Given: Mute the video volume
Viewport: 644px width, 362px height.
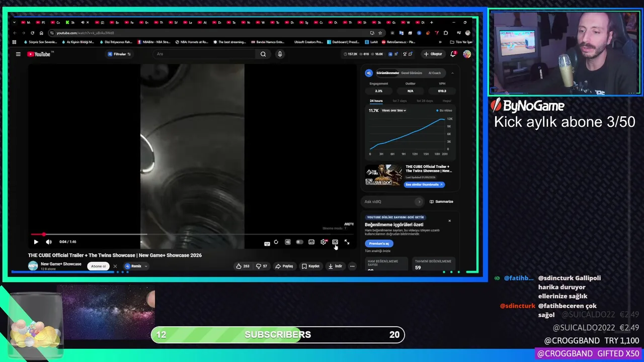Looking at the screenshot, I should (x=49, y=242).
